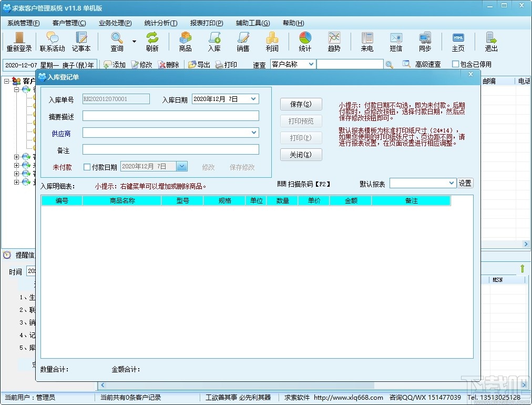The height and width of the screenshot is (405, 532).
Task: Open the 客户管理(C) menu
Action: coord(69,23)
